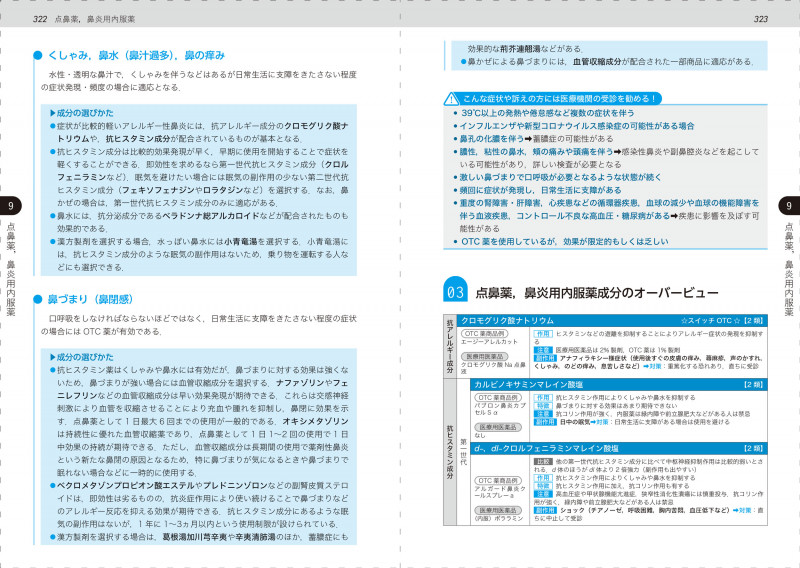The image size is (800, 568).
Task: Click bold term 葛根湯加川芎辛夷
Action: [x=195, y=537]
